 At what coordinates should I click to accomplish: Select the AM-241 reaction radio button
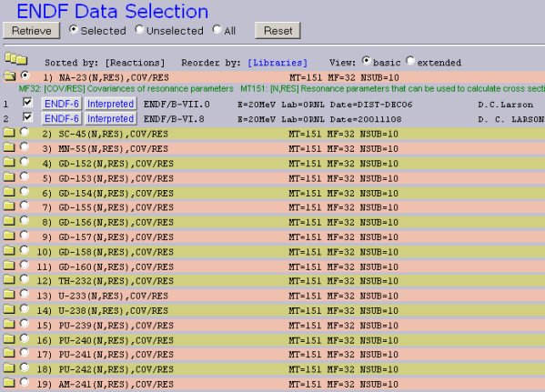pos(25,382)
